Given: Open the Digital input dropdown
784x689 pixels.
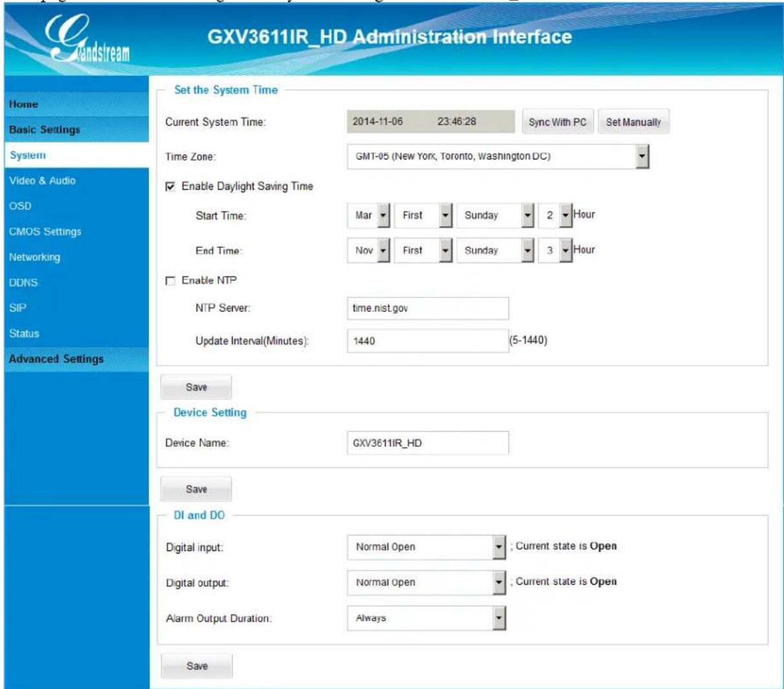Looking at the screenshot, I should (426, 547).
